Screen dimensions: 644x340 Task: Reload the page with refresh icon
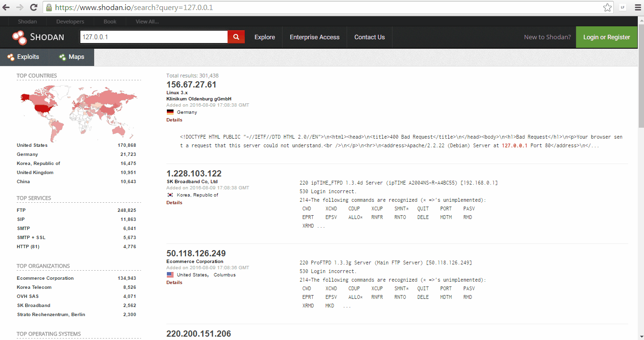click(x=33, y=7)
